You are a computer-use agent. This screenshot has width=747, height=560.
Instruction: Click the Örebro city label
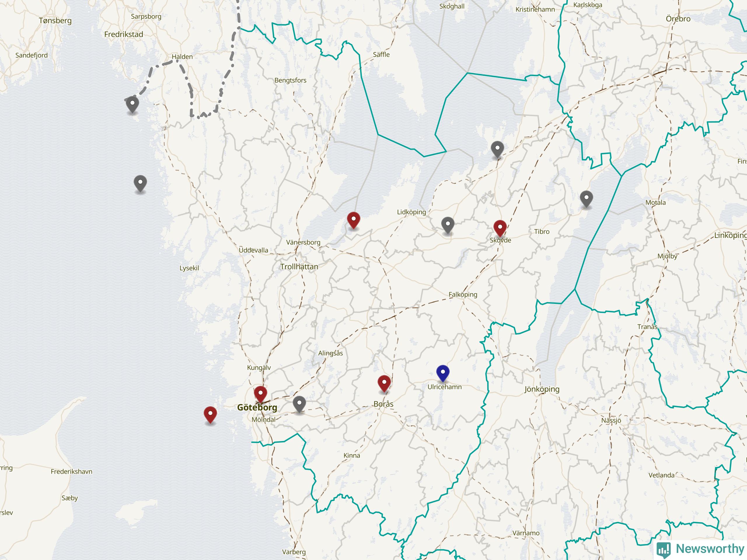point(678,19)
